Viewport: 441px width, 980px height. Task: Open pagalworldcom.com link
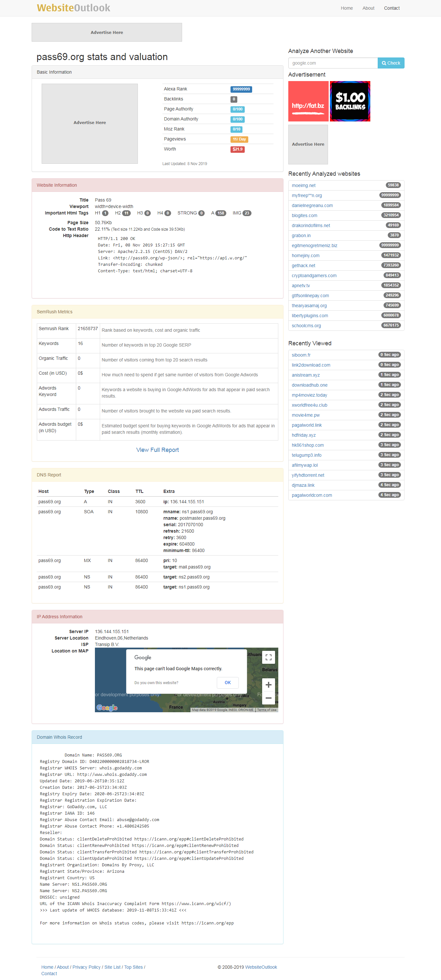coord(312,495)
